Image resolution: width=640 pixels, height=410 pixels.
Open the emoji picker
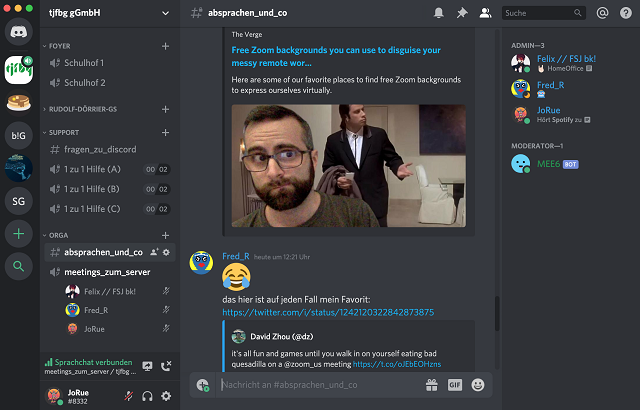478,385
